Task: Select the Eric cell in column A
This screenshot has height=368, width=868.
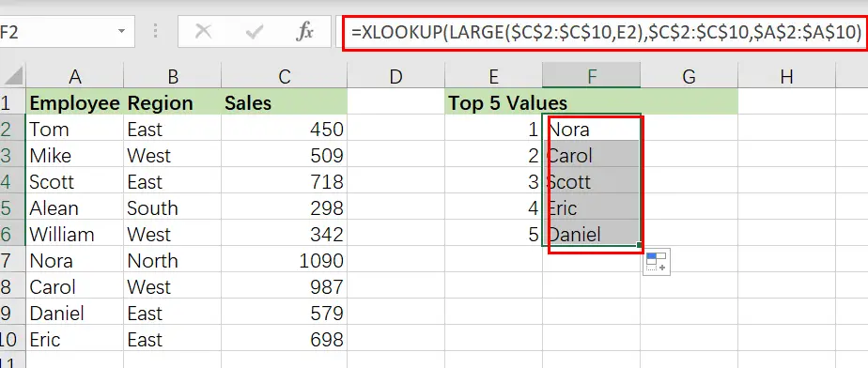Action: (75, 338)
